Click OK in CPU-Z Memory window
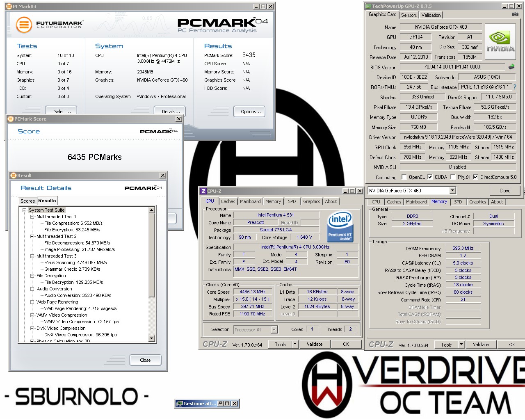The height and width of the screenshot is (420, 525). [x=512, y=345]
